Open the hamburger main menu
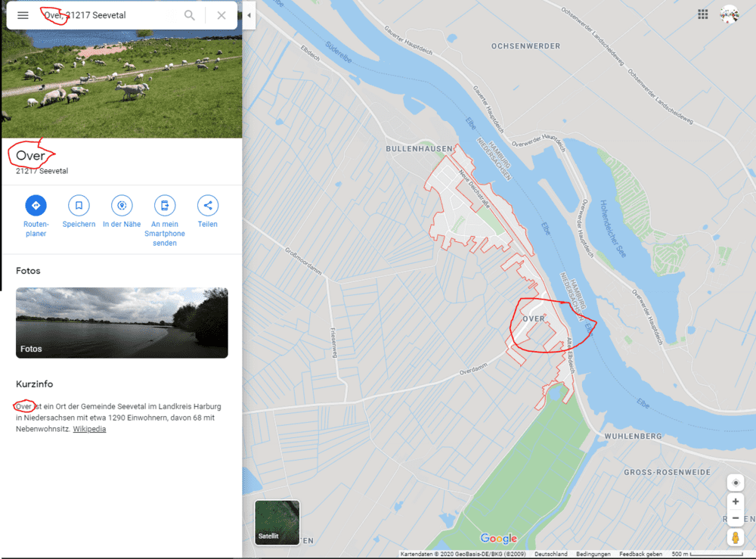756x559 pixels. pos(23,15)
